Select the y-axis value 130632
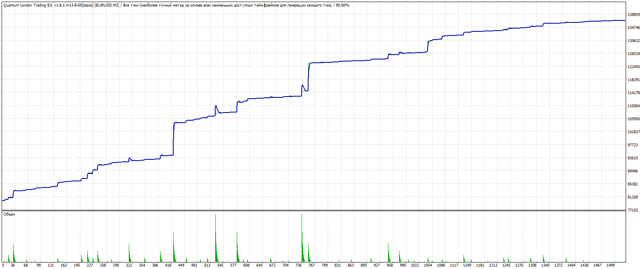This screenshot has width=644, height=269. 634,41
